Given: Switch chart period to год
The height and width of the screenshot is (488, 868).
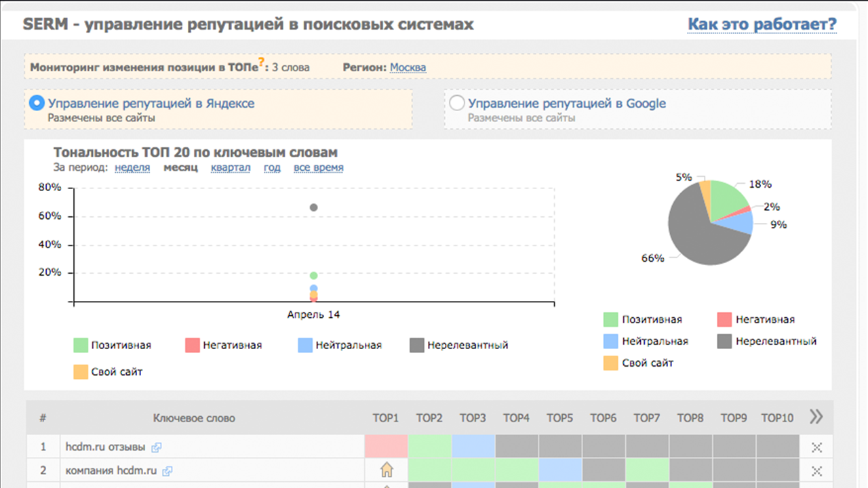Looking at the screenshot, I should coord(272,167).
